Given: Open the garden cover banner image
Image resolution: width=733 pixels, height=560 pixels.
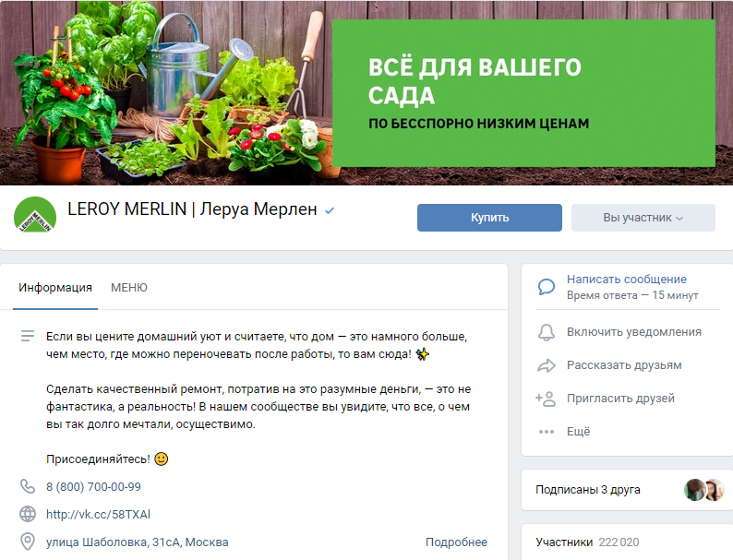Looking at the screenshot, I should point(366,92).
